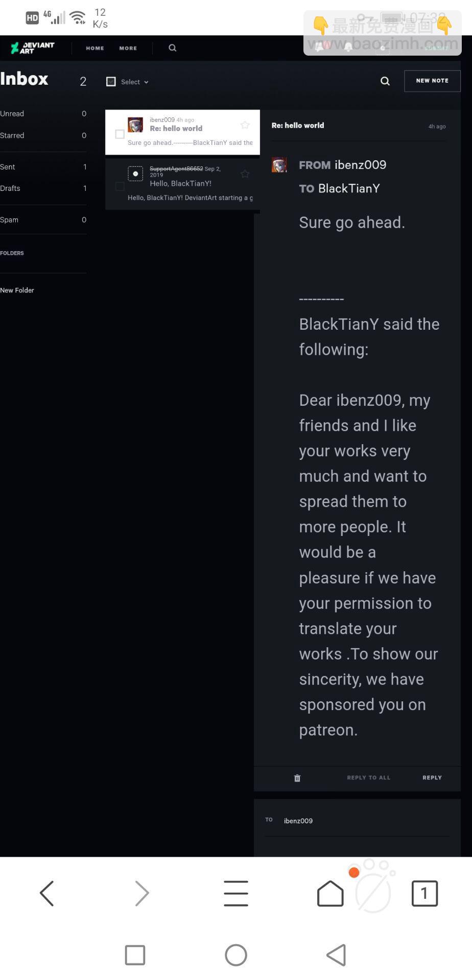This screenshot has width=472, height=980.
Task: Star the 'Re: hello world' note
Action: [x=245, y=125]
